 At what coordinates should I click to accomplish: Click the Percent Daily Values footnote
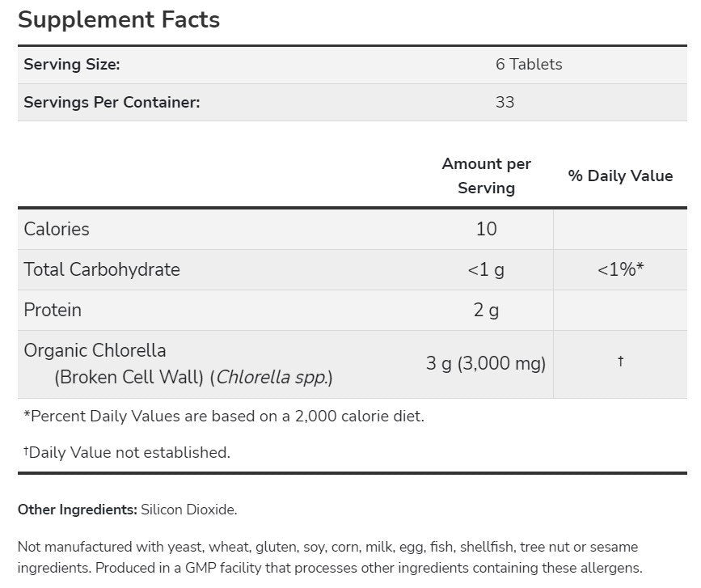coord(224,417)
